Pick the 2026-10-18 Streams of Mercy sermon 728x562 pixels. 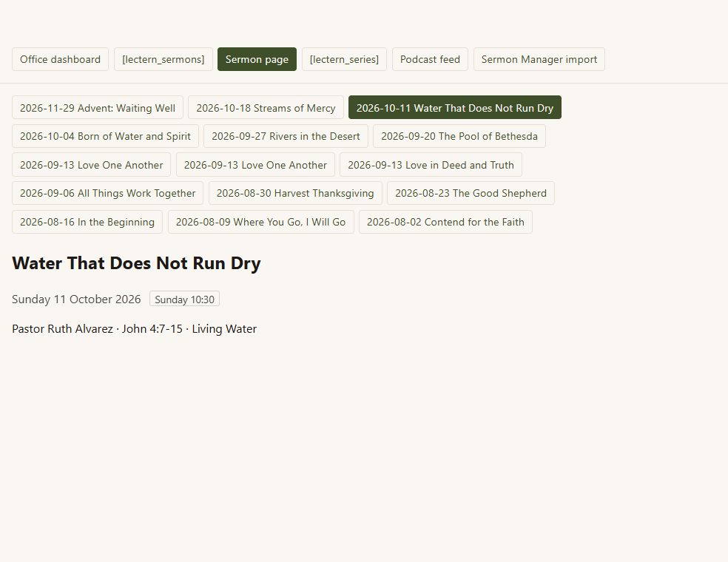[266, 108]
